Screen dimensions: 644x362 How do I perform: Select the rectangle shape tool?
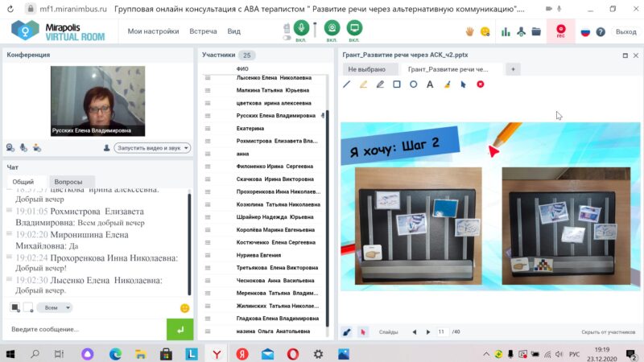coord(397,84)
